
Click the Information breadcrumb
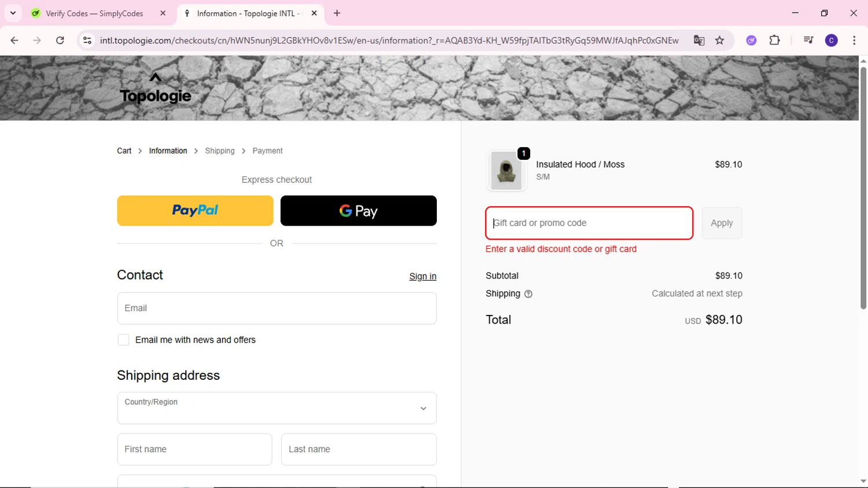[168, 151]
